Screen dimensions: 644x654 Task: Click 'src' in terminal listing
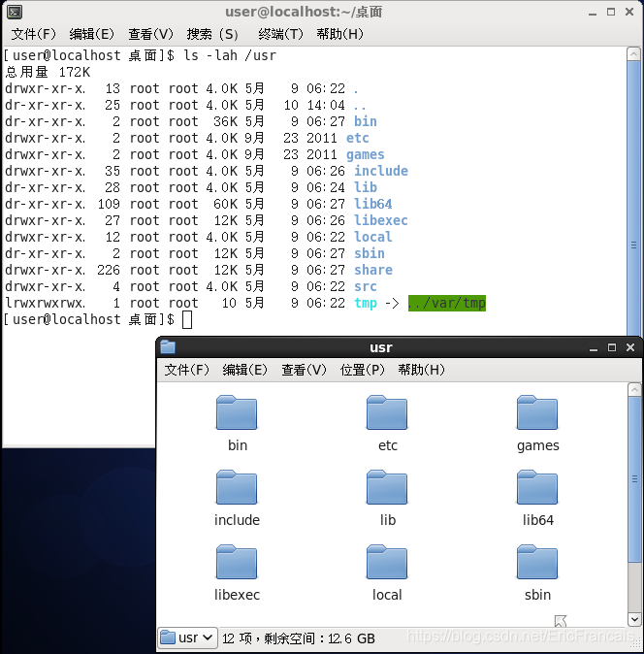[365, 286]
